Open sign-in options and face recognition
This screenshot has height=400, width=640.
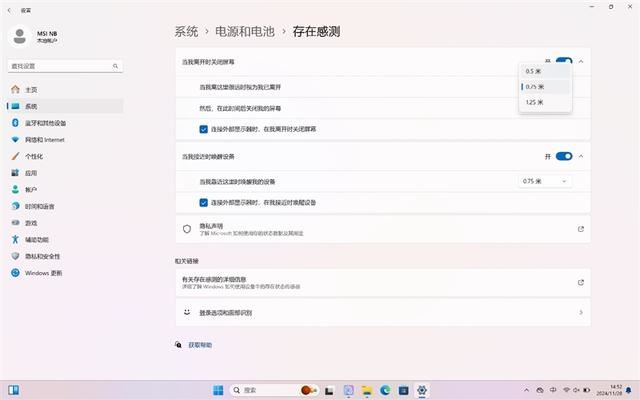coord(383,313)
